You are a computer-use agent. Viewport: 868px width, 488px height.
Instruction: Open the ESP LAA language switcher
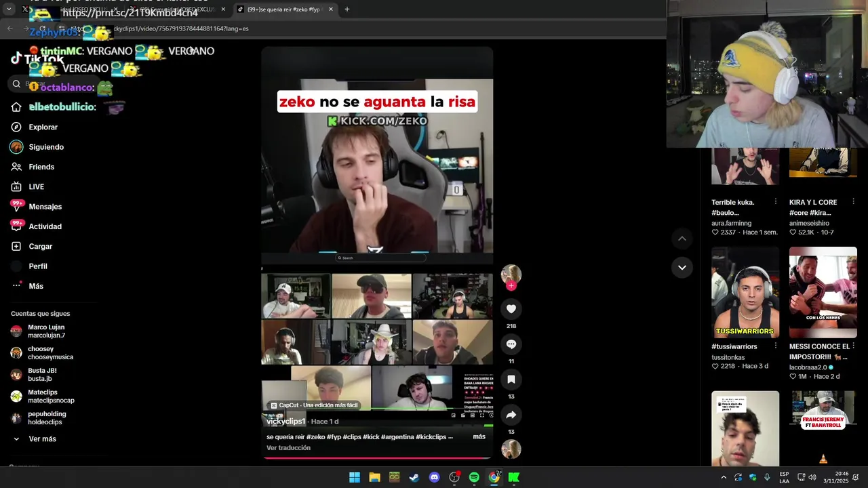tap(784, 477)
